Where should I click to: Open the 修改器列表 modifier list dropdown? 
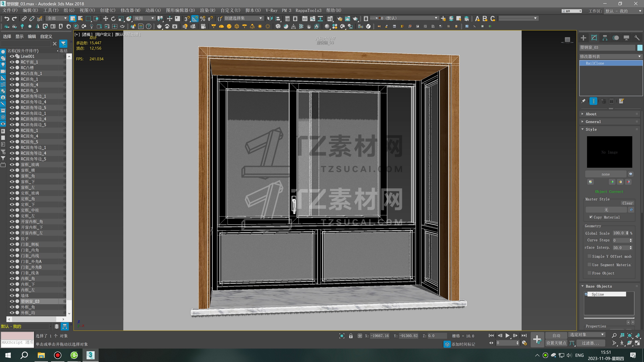pos(610,56)
